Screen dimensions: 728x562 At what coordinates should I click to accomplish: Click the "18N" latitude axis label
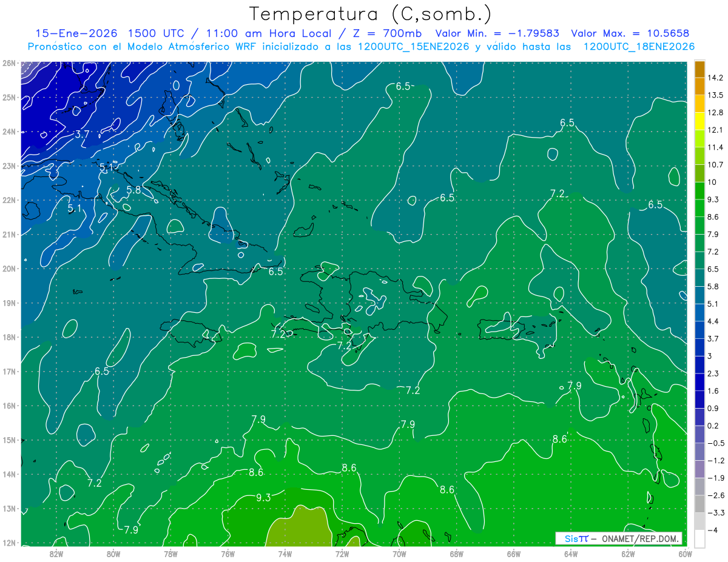click(9, 337)
